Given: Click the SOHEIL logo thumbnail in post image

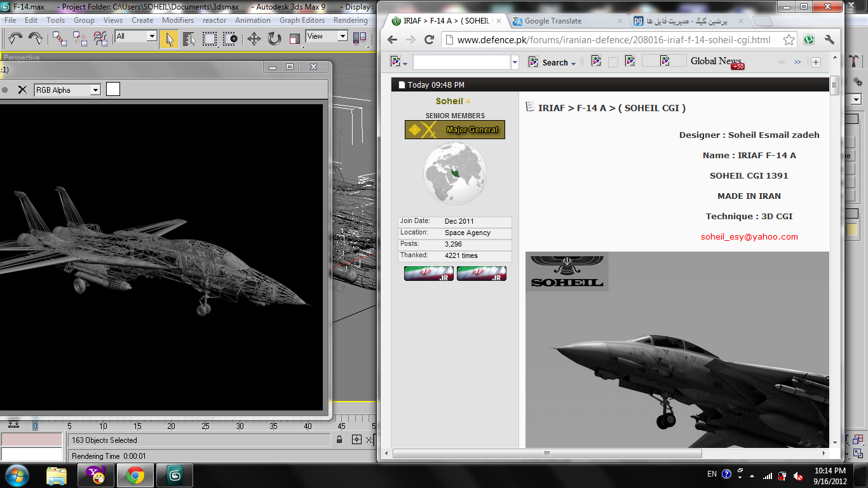Looking at the screenshot, I should [567, 271].
